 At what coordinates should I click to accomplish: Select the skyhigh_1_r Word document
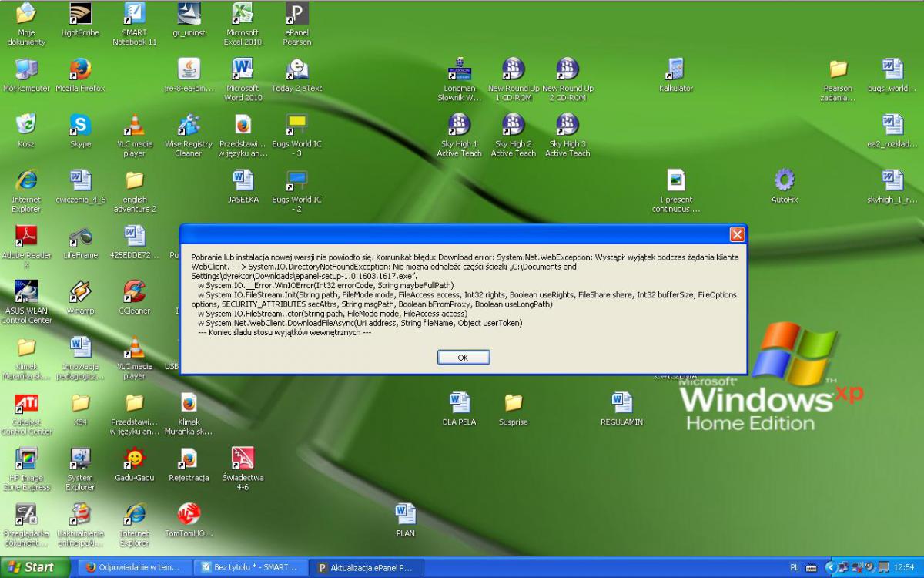(892, 187)
